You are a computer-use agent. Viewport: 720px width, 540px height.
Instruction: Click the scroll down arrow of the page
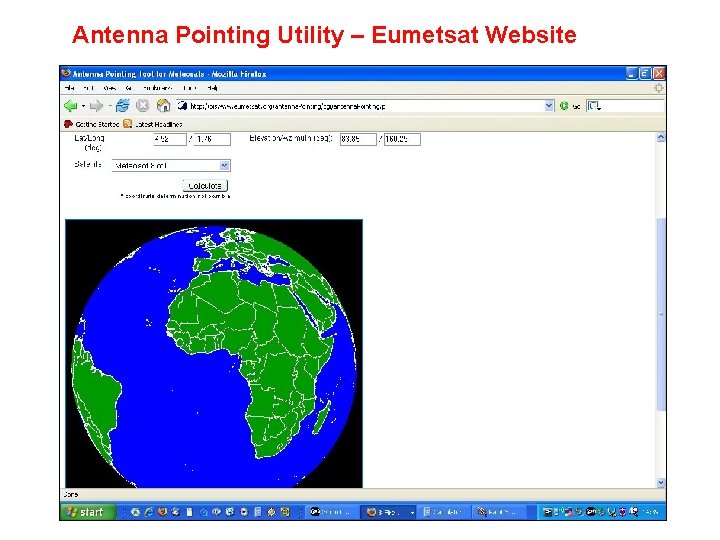(661, 483)
